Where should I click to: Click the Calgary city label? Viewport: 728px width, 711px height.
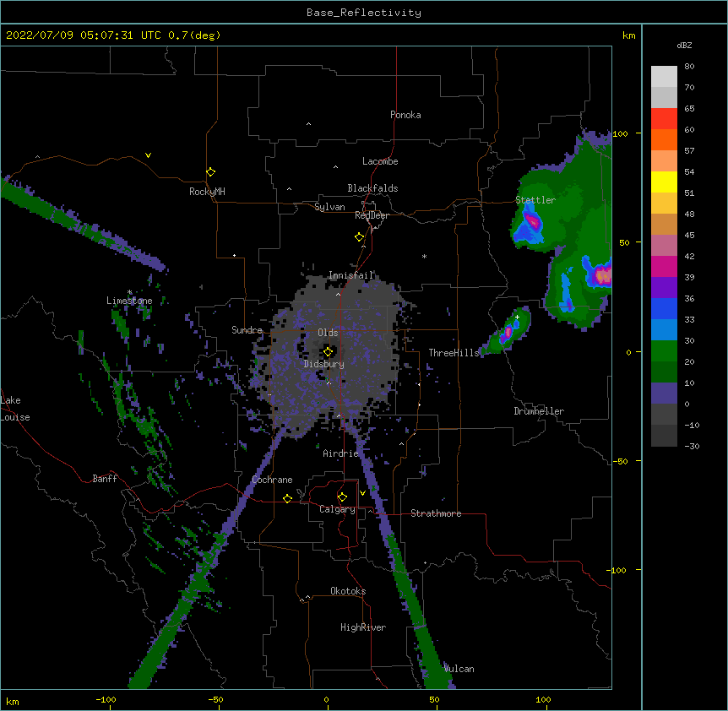(x=337, y=509)
